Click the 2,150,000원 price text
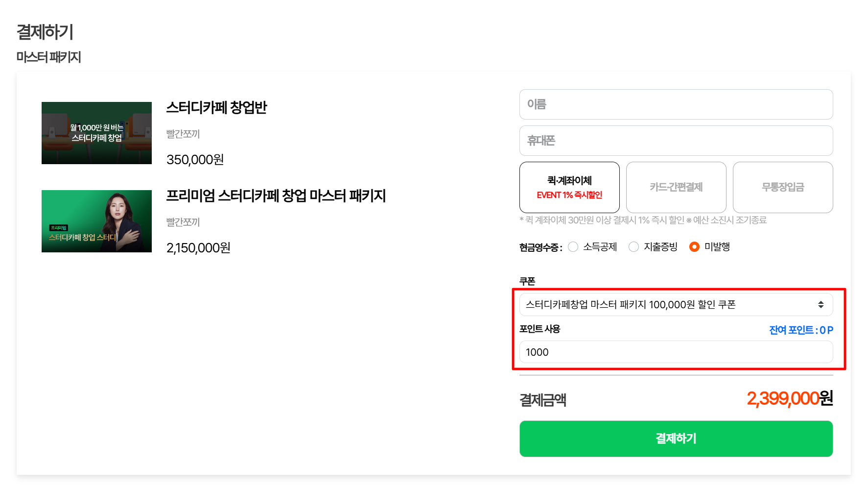 [x=198, y=248]
